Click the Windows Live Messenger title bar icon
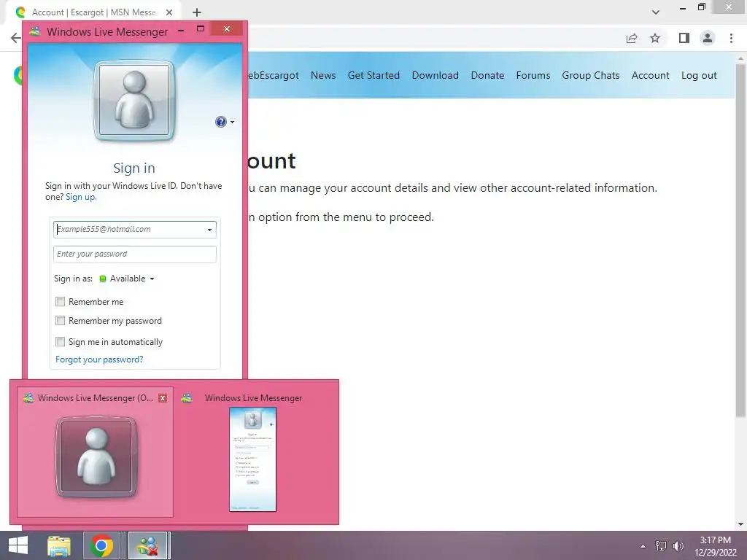This screenshot has width=747, height=560. coord(35,32)
